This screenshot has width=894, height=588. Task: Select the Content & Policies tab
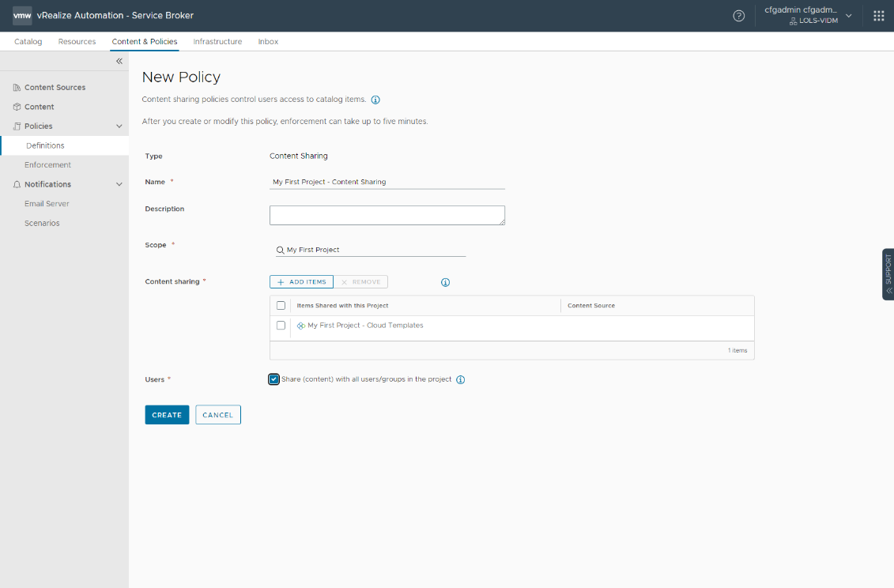coord(145,42)
